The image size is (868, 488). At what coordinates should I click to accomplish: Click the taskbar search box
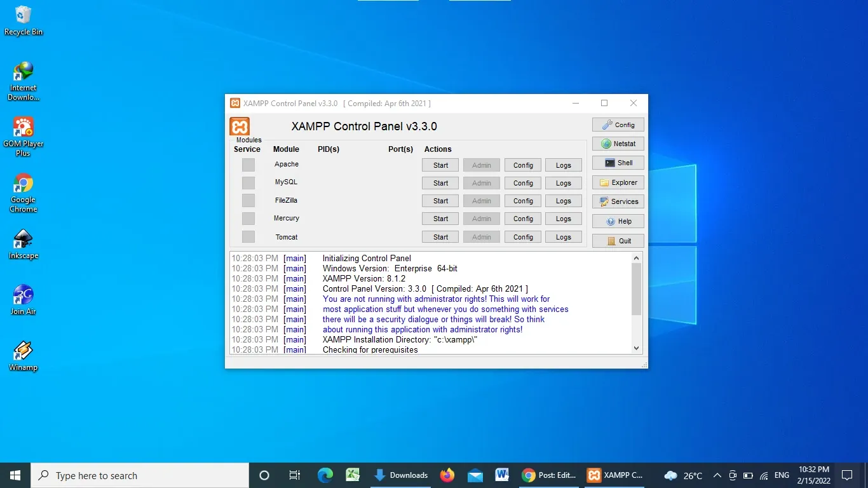(x=140, y=475)
